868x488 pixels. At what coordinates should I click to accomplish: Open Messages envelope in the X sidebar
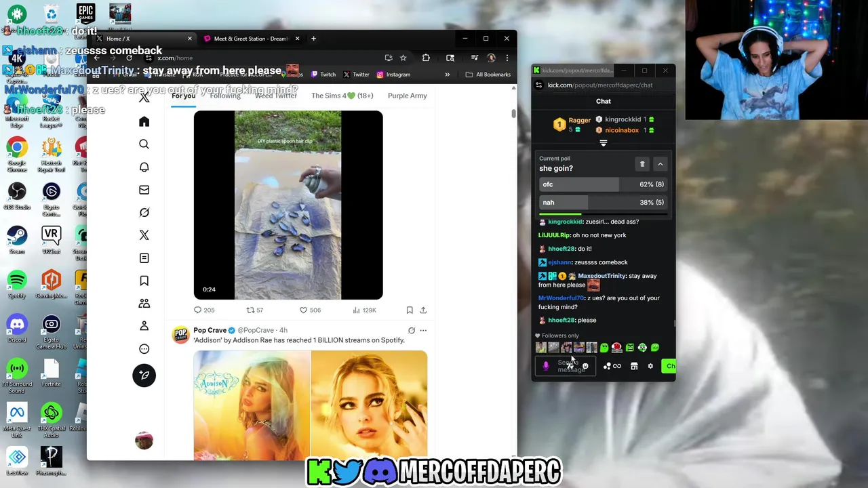[144, 190]
